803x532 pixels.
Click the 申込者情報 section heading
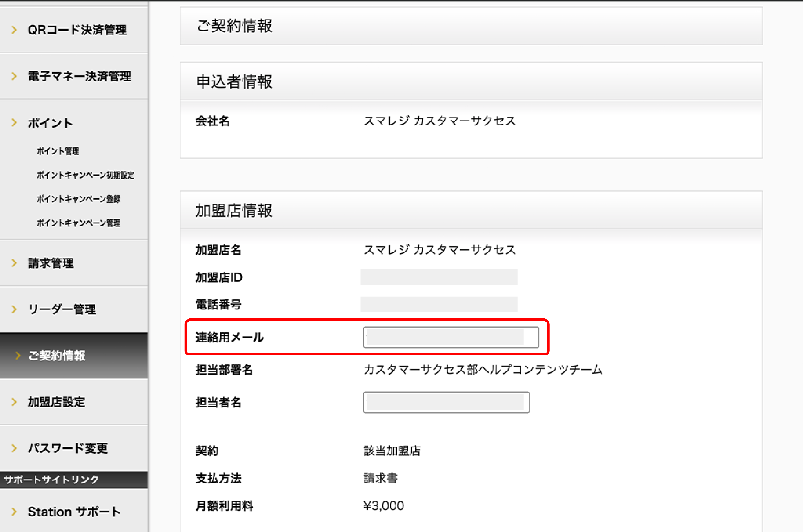234,81
